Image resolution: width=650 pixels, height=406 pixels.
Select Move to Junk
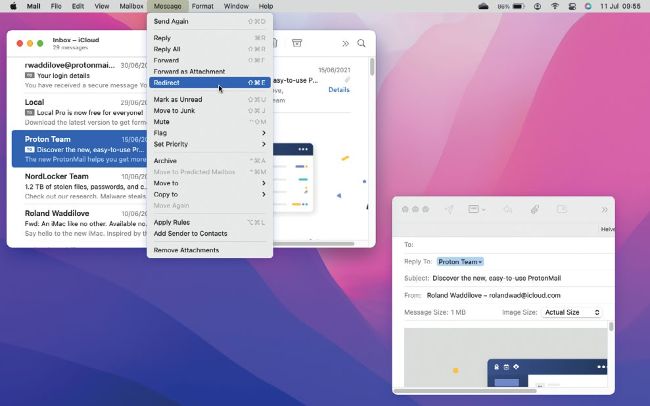pyautogui.click(x=210, y=111)
